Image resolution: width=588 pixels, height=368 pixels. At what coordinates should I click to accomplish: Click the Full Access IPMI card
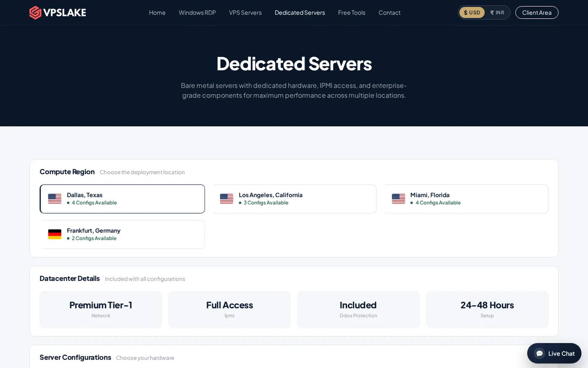[229, 310]
